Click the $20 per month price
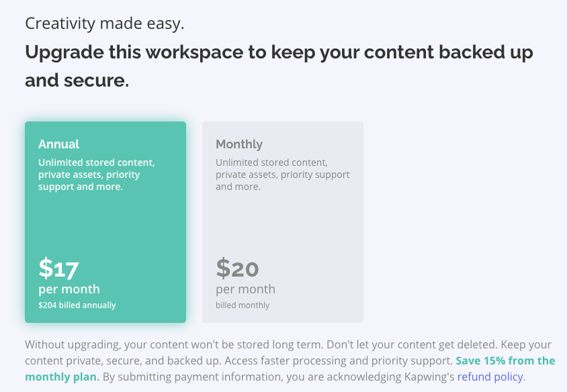The width and height of the screenshot is (567, 392). pos(237,268)
